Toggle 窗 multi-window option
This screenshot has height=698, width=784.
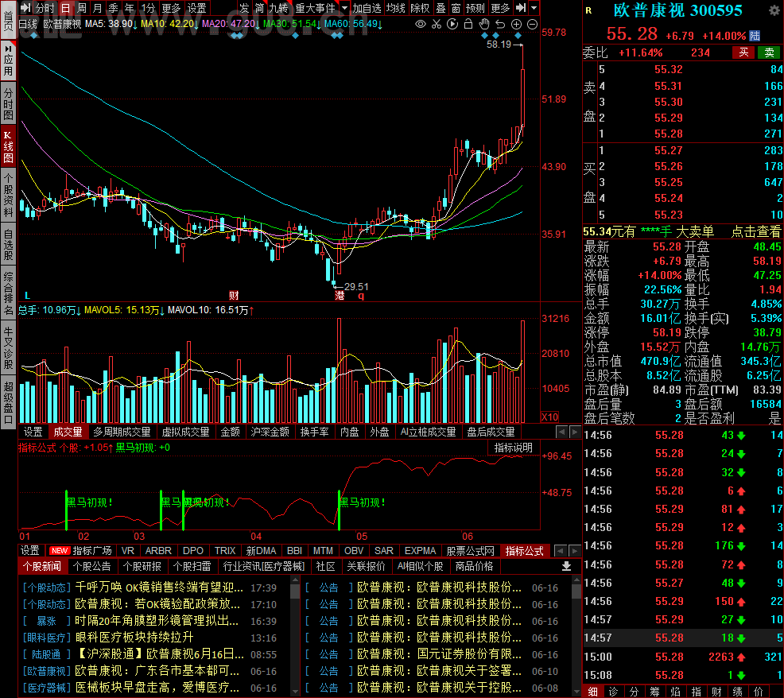coord(456,8)
